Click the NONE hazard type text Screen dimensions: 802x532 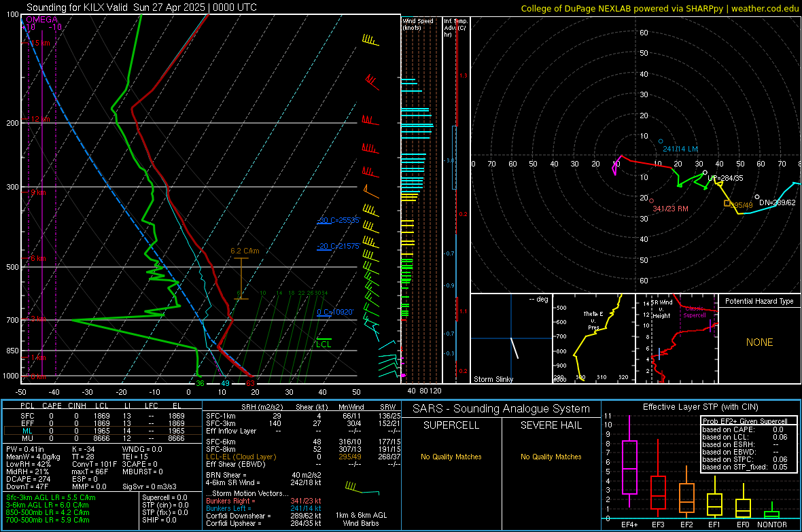click(x=760, y=342)
